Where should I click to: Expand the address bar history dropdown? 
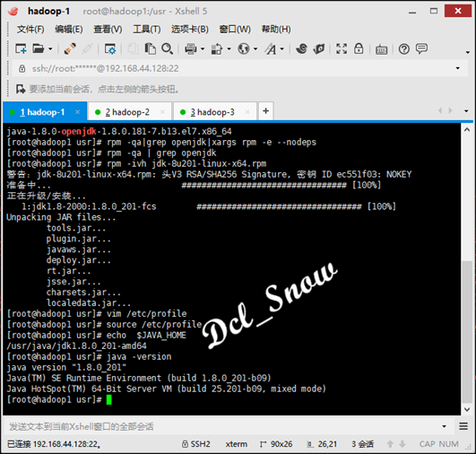coord(458,68)
